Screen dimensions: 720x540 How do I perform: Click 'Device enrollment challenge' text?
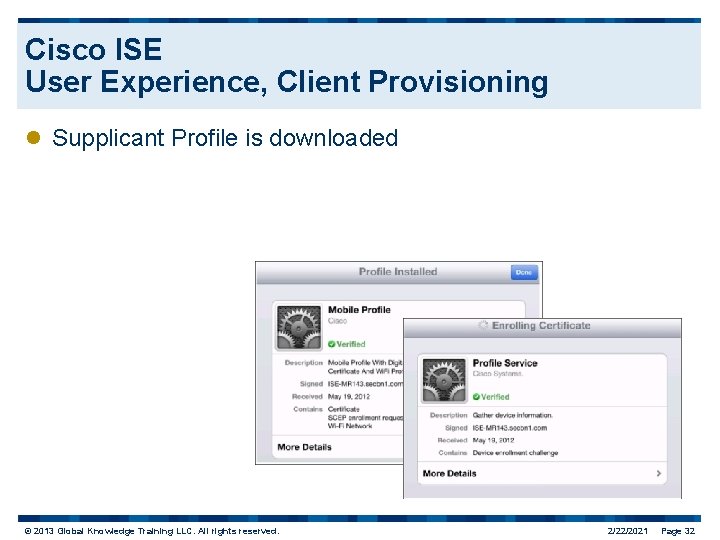pyautogui.click(x=515, y=453)
